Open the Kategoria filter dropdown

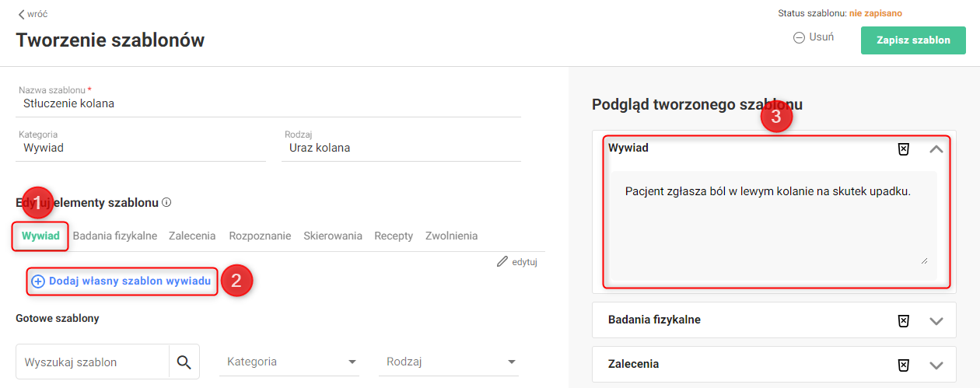(x=292, y=362)
